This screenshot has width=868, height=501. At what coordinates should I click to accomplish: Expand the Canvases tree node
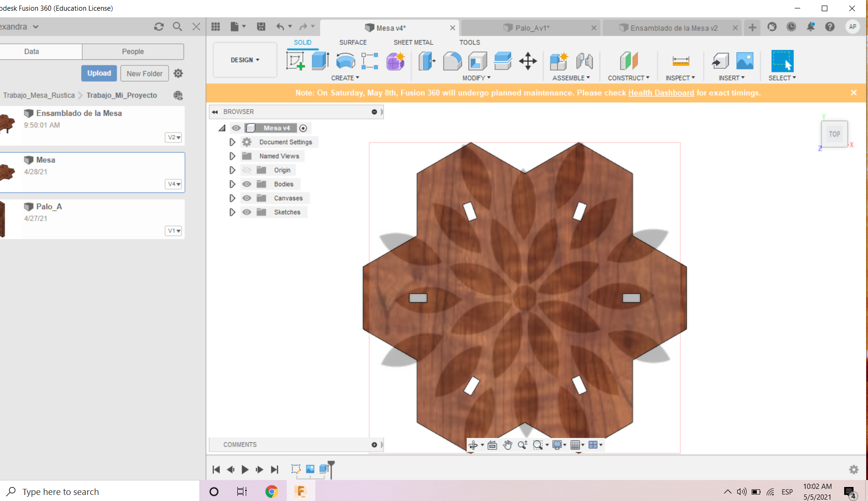pyautogui.click(x=232, y=198)
